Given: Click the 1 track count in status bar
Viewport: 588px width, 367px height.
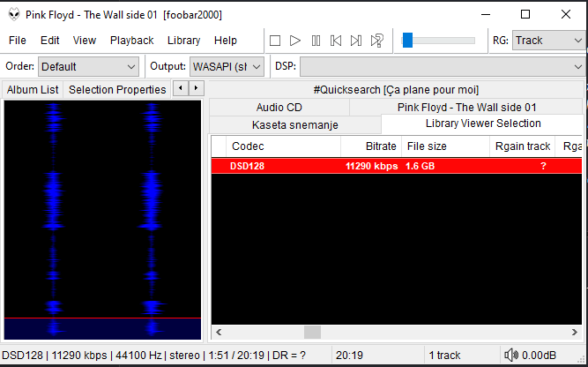Looking at the screenshot, I should click(x=444, y=355).
